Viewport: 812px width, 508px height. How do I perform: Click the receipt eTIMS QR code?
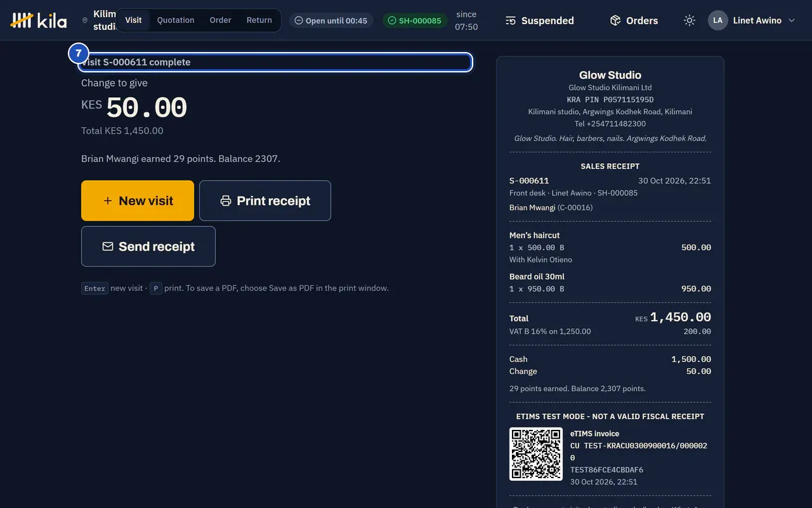(536, 453)
